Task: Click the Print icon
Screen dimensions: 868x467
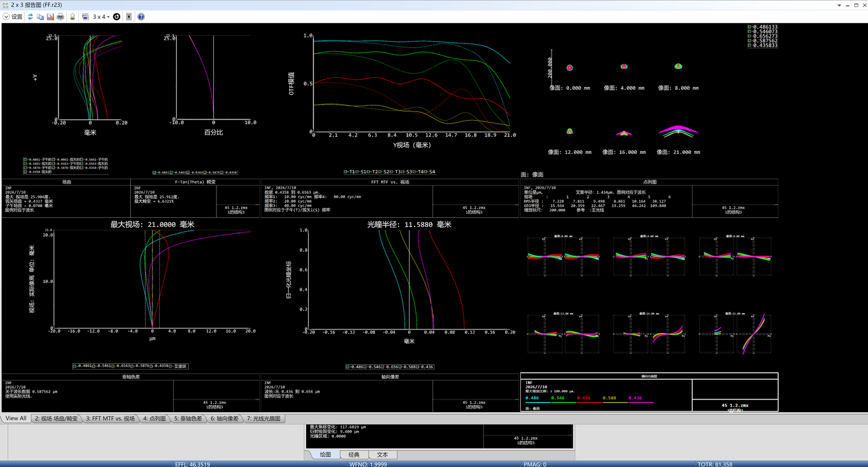Action: click(x=60, y=17)
